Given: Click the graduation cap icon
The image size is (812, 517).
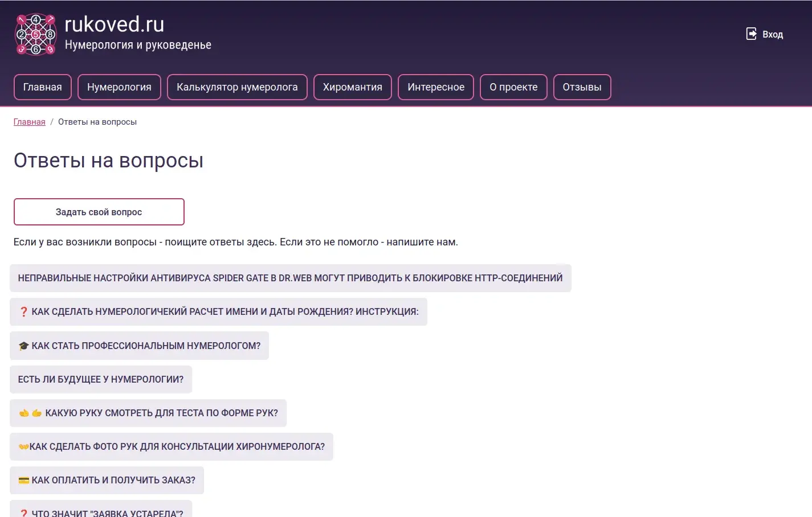Looking at the screenshot, I should tap(24, 346).
